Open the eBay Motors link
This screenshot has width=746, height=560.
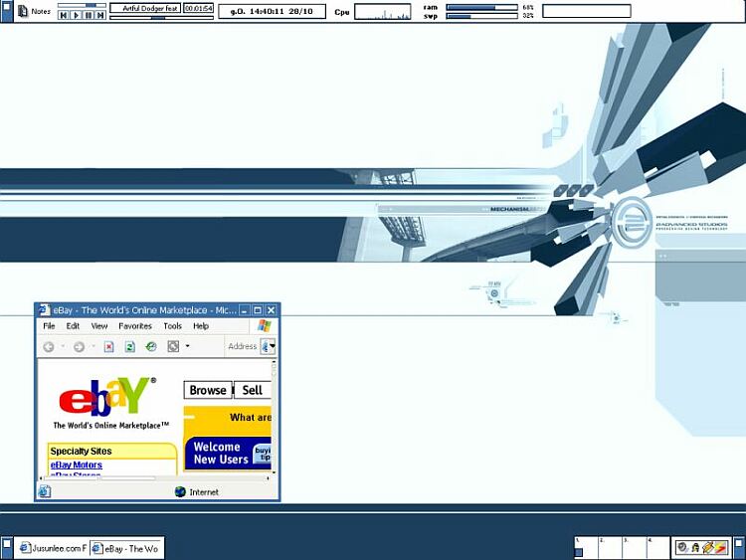[76, 465]
